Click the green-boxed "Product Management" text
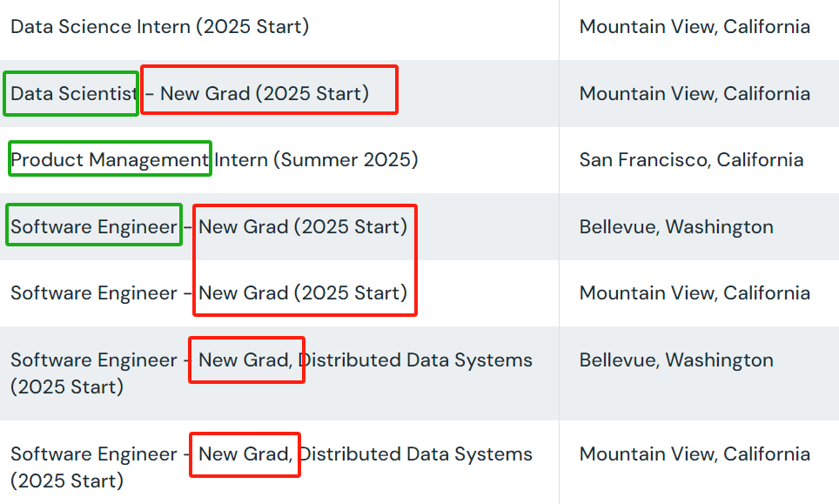This screenshot has height=504, width=839. click(110, 160)
